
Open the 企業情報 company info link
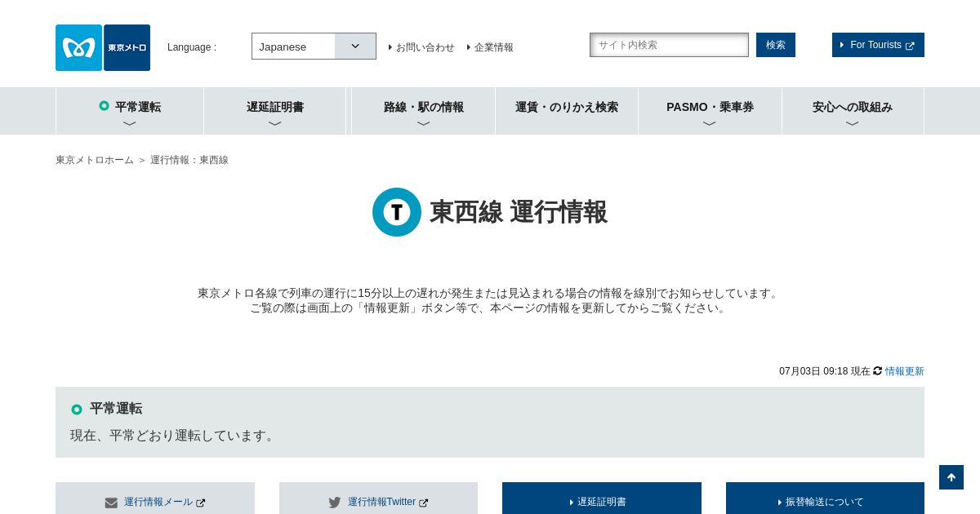click(490, 47)
